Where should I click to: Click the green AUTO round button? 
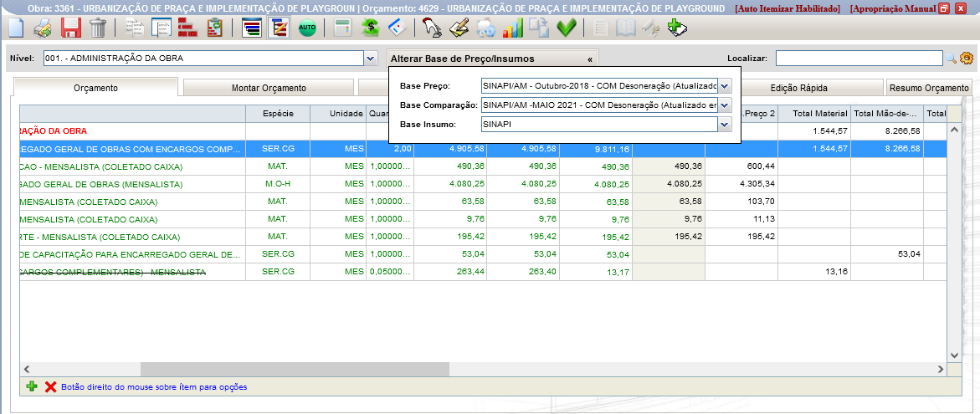click(x=307, y=28)
